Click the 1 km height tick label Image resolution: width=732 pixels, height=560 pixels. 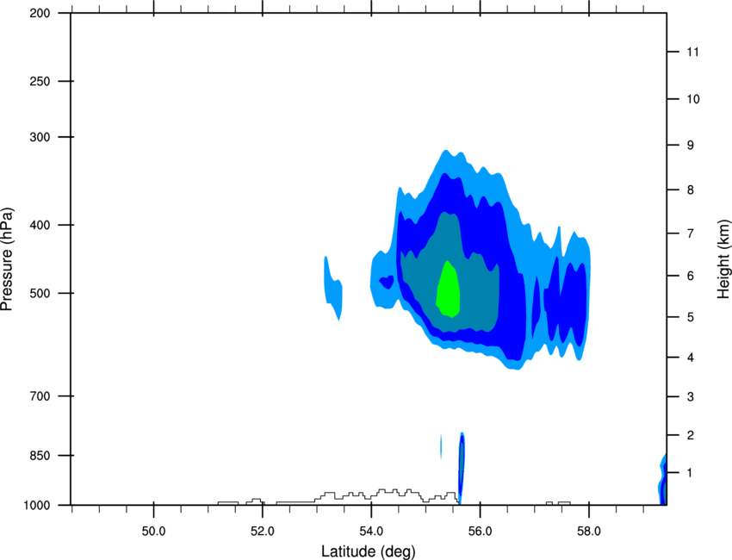pos(690,473)
